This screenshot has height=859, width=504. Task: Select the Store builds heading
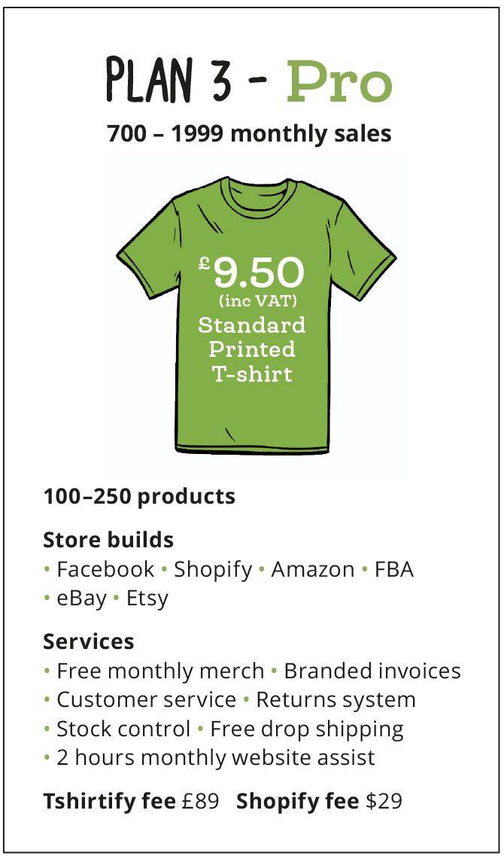point(108,540)
